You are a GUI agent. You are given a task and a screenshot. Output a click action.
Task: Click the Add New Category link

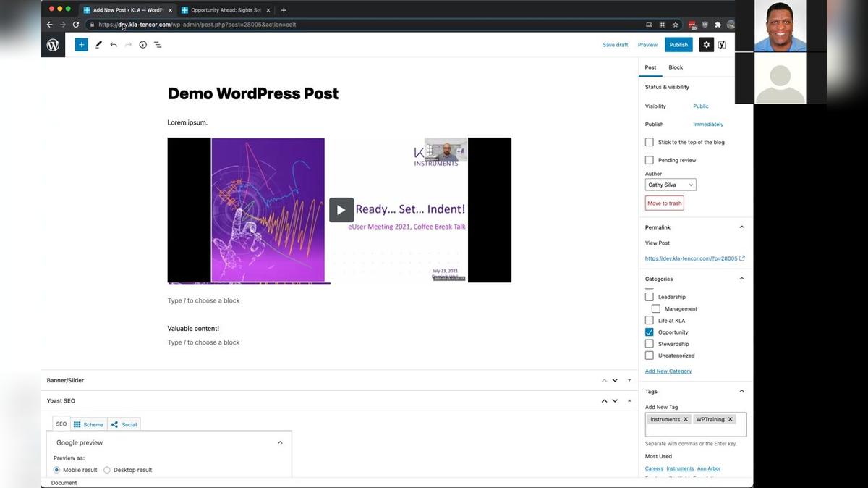668,371
